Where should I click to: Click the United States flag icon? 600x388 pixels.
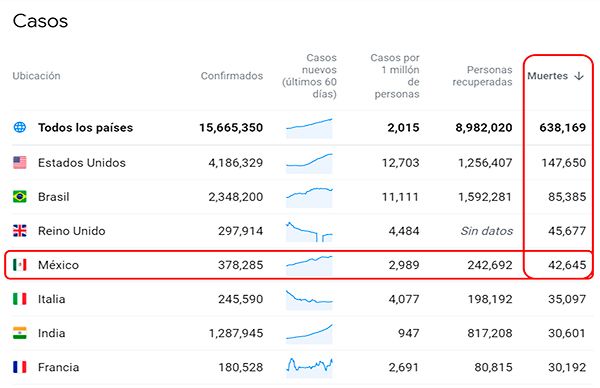[20, 163]
